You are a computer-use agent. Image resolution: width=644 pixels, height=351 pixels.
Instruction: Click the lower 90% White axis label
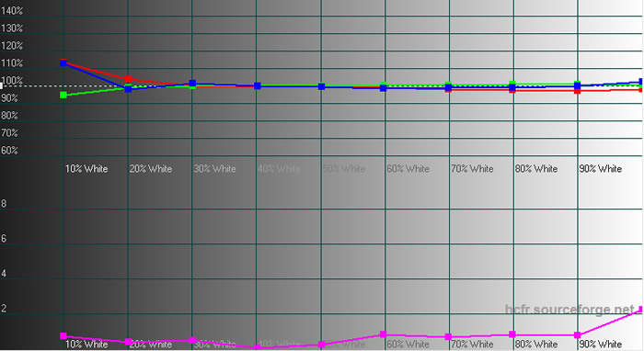[601, 344]
